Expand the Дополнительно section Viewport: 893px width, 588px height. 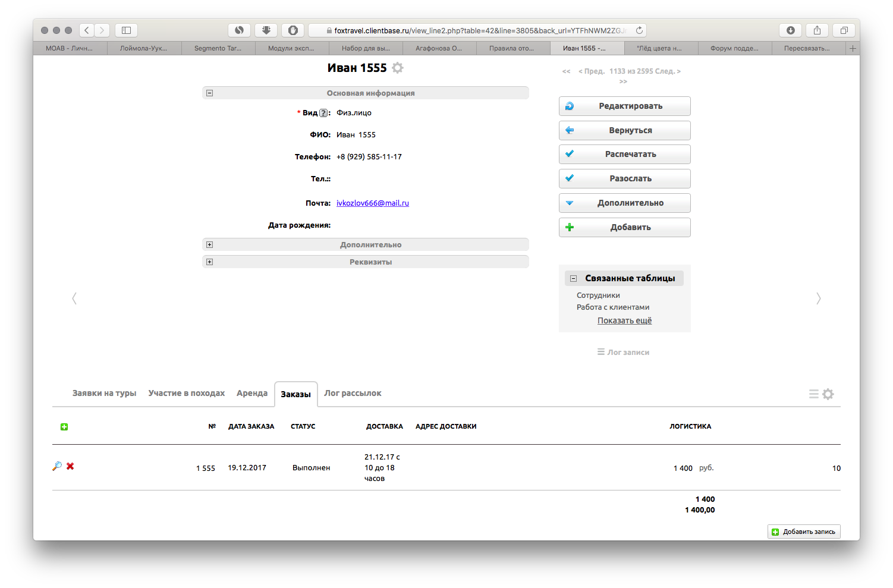click(x=209, y=244)
